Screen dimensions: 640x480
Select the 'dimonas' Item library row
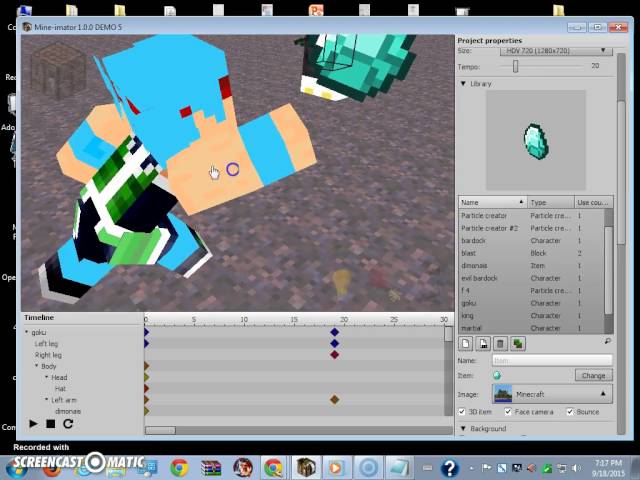[531, 266]
